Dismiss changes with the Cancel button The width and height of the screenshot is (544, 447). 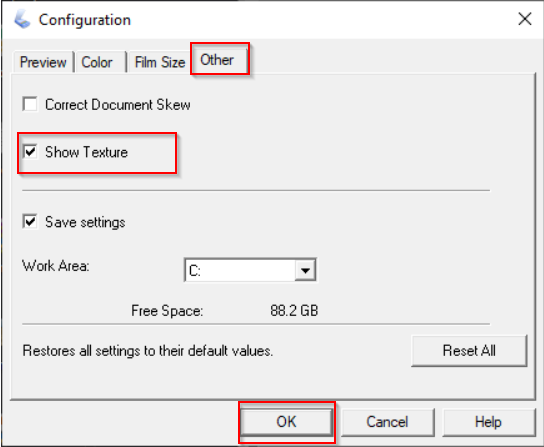tap(387, 422)
